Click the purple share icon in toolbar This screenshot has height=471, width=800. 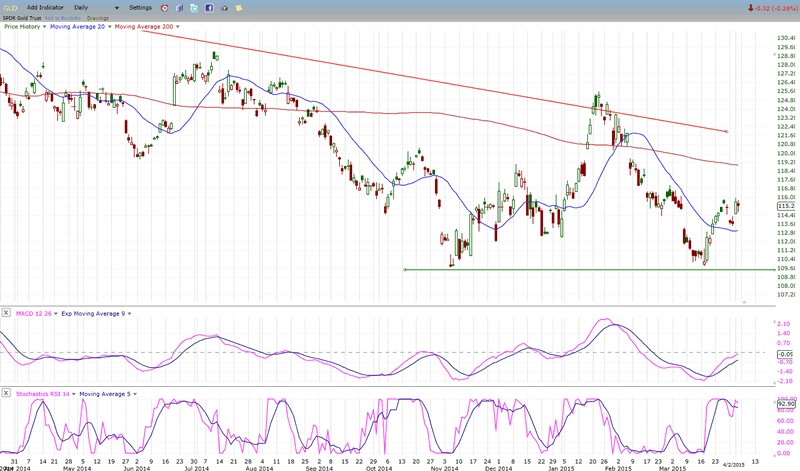179,7
